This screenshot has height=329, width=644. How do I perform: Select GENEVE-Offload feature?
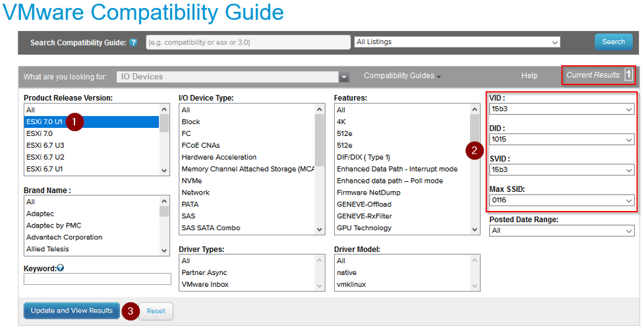403,204
